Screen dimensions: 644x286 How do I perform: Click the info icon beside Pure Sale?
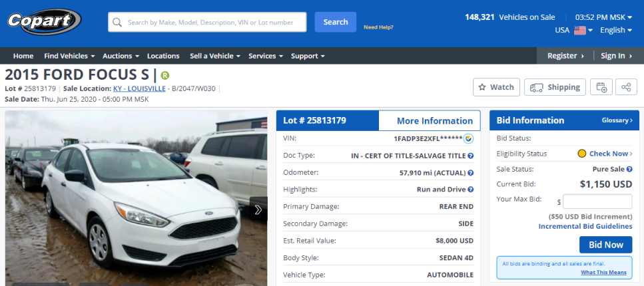pyautogui.click(x=629, y=169)
